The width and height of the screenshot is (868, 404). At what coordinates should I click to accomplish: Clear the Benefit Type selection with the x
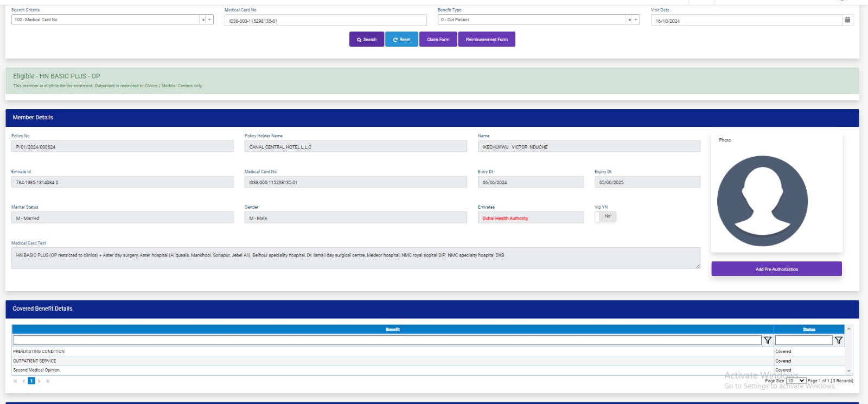point(629,20)
